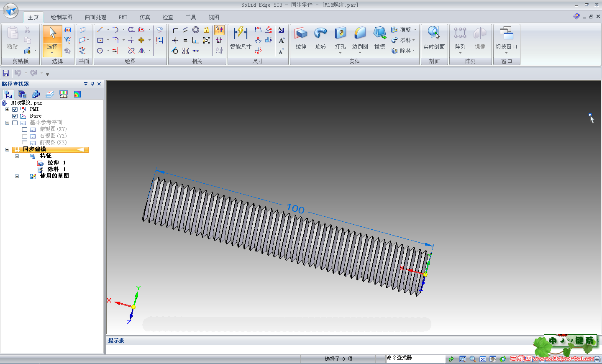
Task: Expand the PMI tree node
Action: coord(7,109)
